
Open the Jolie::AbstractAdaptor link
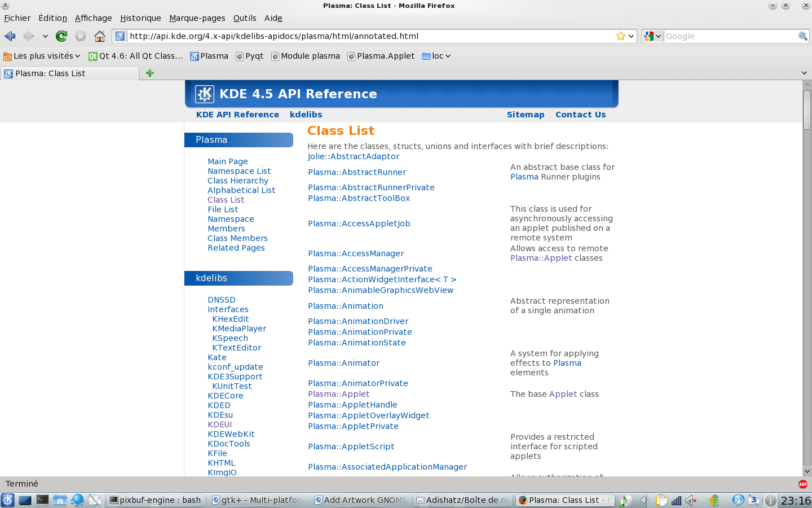pos(353,156)
